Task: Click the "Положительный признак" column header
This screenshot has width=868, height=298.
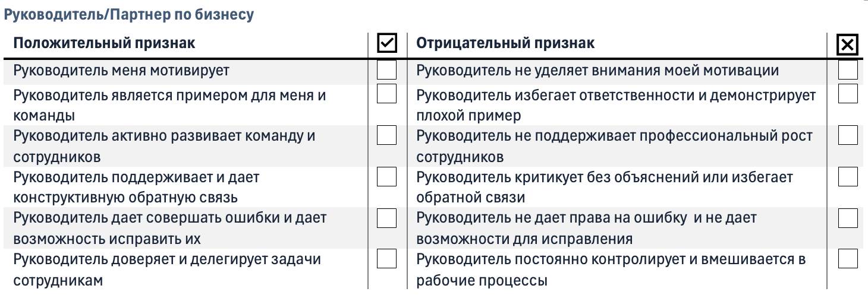Action: [x=104, y=43]
